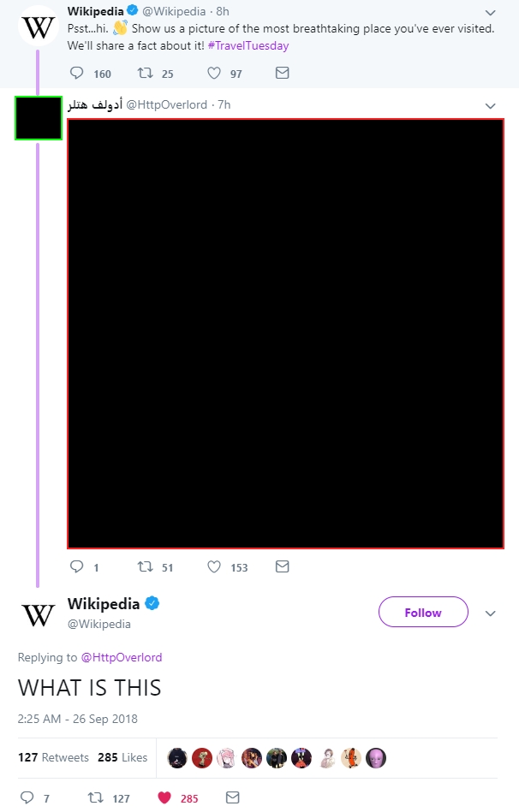This screenshot has width=519, height=812.
Task: Follow the Wikipedia account
Action: click(423, 612)
